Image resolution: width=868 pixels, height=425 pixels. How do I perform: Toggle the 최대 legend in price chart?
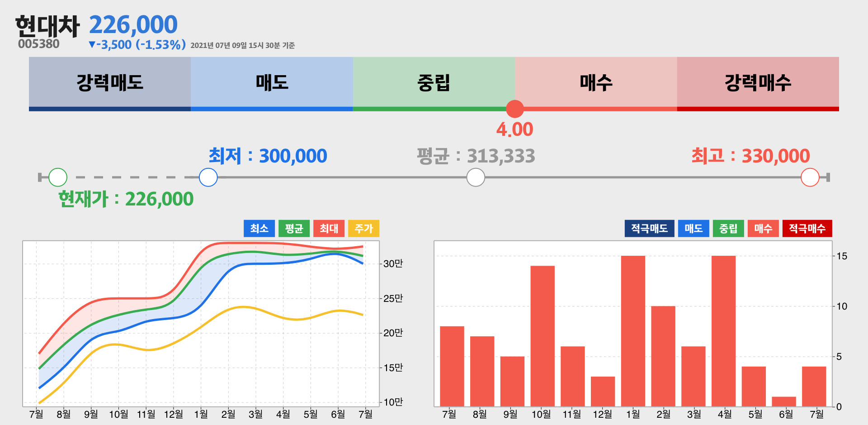(x=329, y=229)
